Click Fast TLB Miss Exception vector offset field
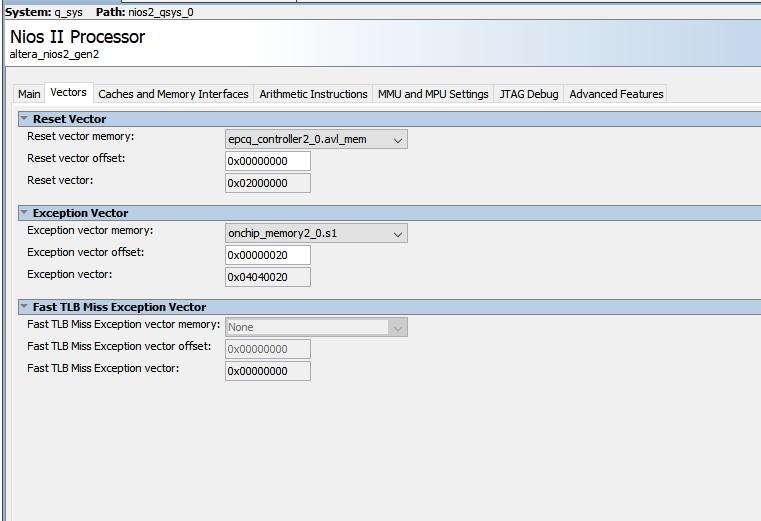This screenshot has height=521, width=761. point(268,349)
